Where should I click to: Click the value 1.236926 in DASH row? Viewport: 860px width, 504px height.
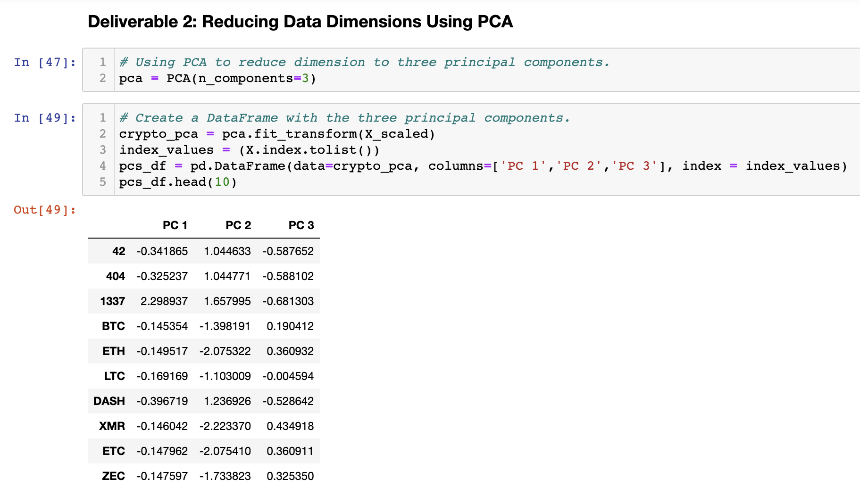(227, 401)
